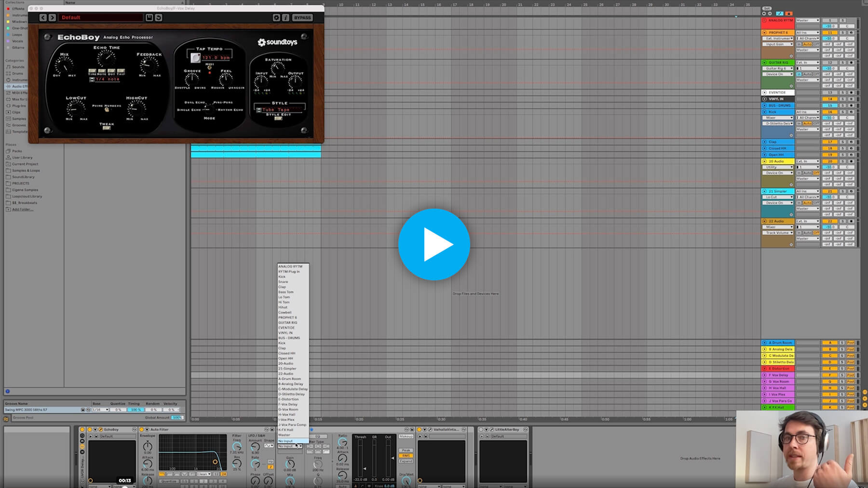This screenshot has height=488, width=868.
Task: Collapse the Kick track
Action: [x=764, y=112]
